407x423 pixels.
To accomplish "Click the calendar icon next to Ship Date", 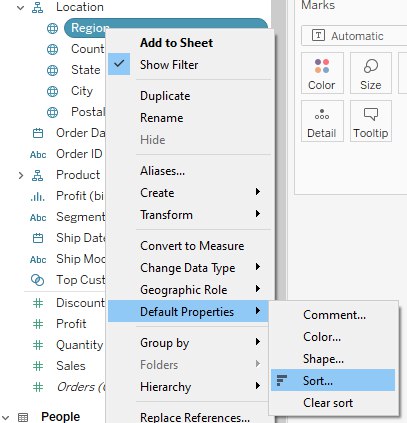I will pos(38,238).
